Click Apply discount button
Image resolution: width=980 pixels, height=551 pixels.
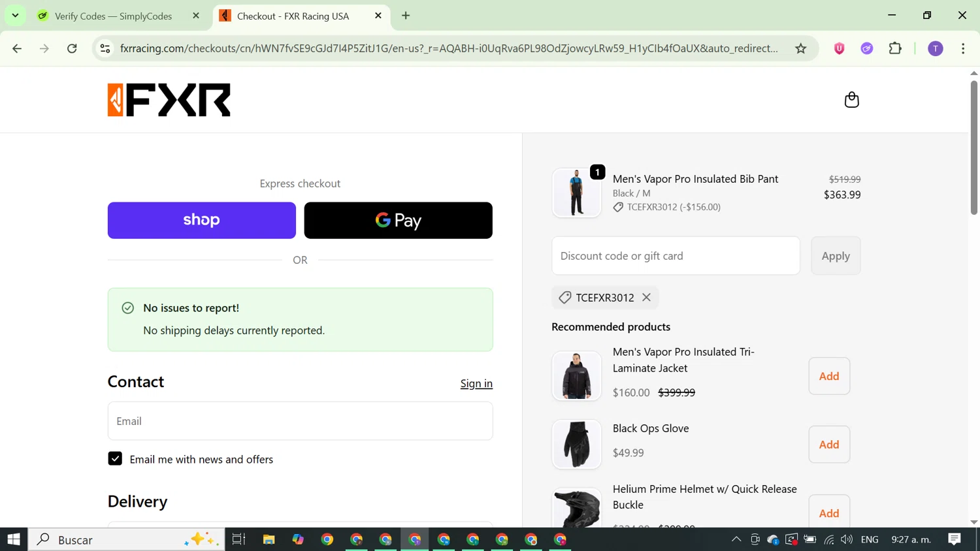click(x=836, y=256)
